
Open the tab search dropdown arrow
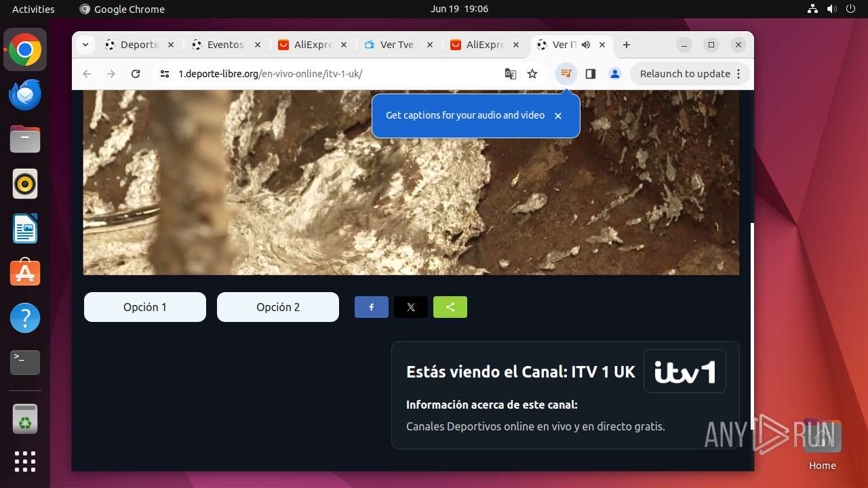(x=85, y=45)
